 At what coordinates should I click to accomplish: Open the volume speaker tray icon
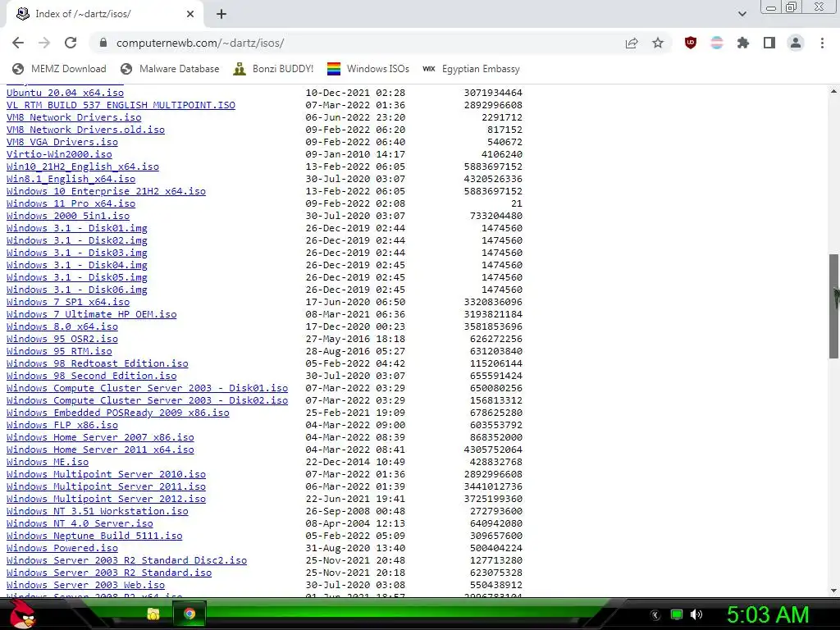point(696,614)
